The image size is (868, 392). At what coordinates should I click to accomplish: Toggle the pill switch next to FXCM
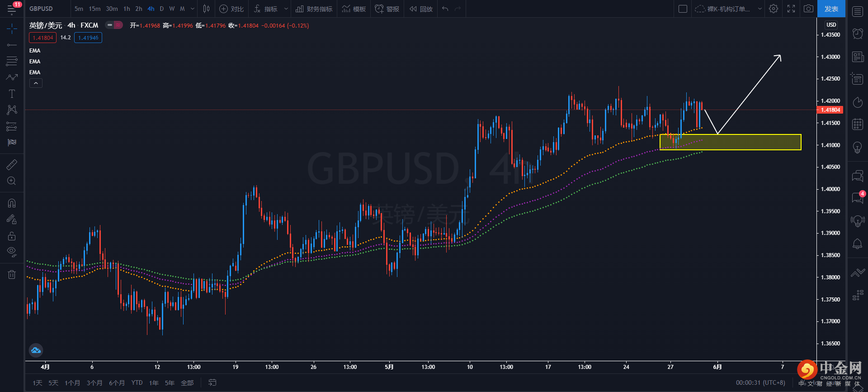tap(114, 25)
